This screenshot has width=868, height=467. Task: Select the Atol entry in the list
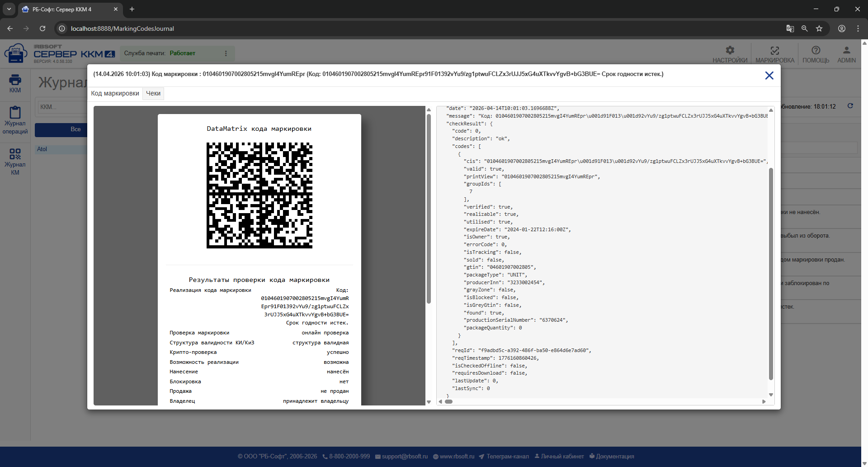point(61,149)
